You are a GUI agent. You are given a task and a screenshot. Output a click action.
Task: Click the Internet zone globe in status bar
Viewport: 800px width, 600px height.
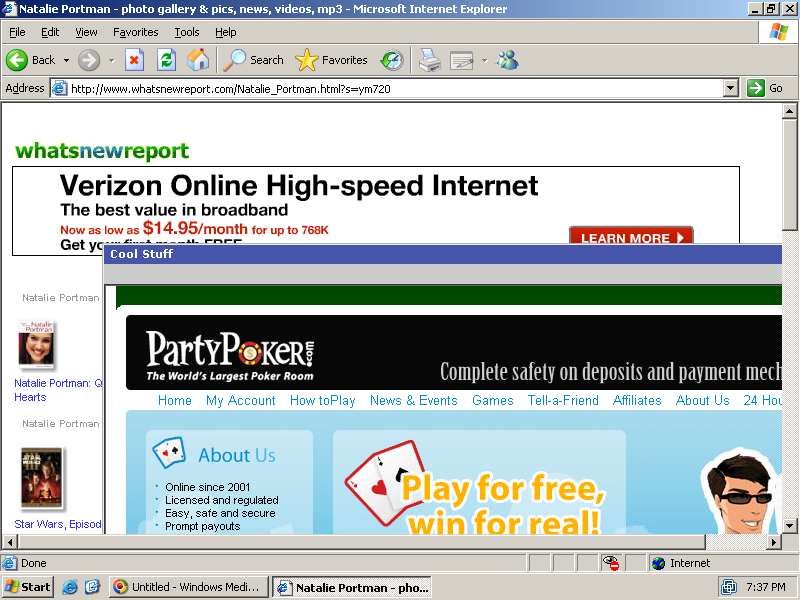coord(659,563)
